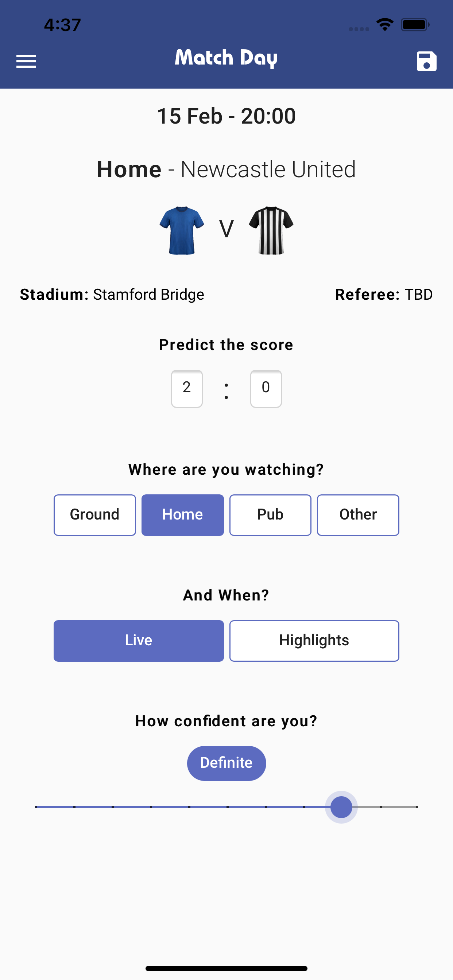Select Ground as watching location
This screenshot has height=980, width=453.
coord(95,515)
